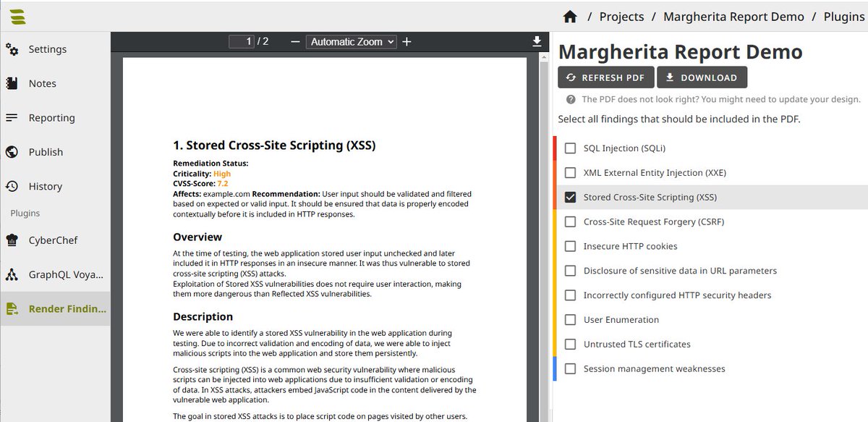Click the GraphQL Voyager graph icon
Viewport: 868px width, 422px height.
pyautogui.click(x=12, y=275)
